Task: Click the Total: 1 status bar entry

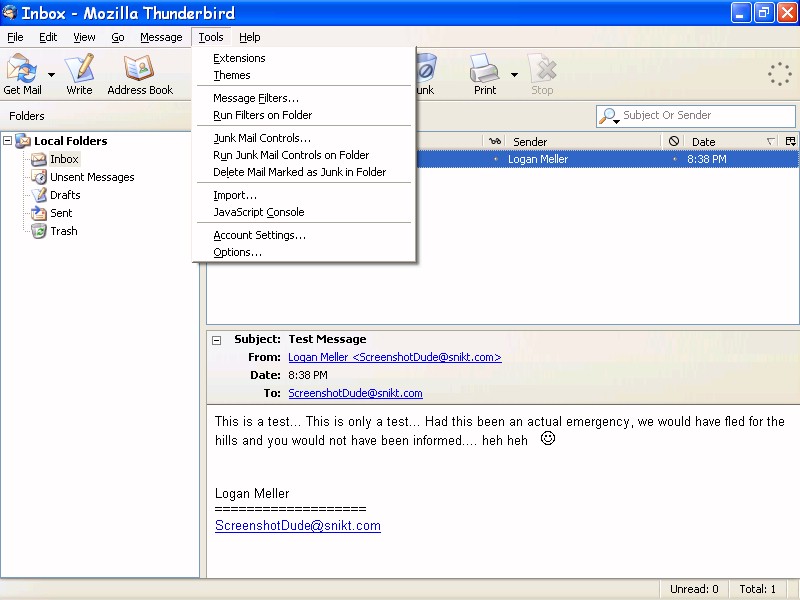Action: coord(758,589)
